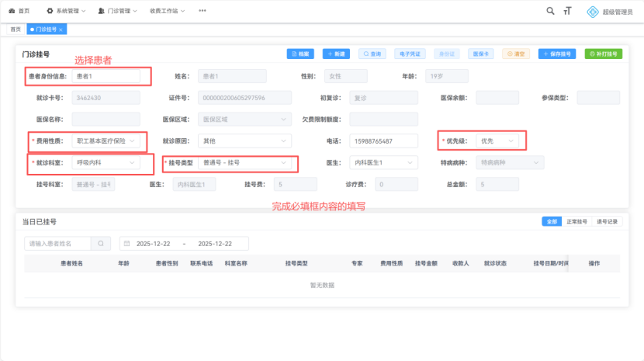
Task: Click the 就诊卡号 field 3462430
Action: point(106,98)
